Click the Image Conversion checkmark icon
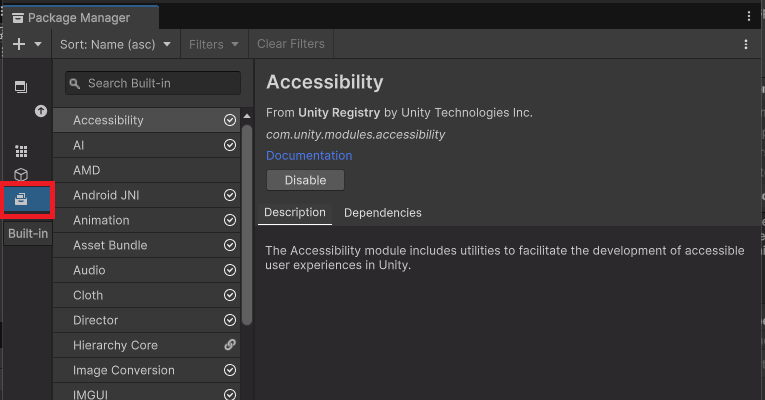 (230, 370)
